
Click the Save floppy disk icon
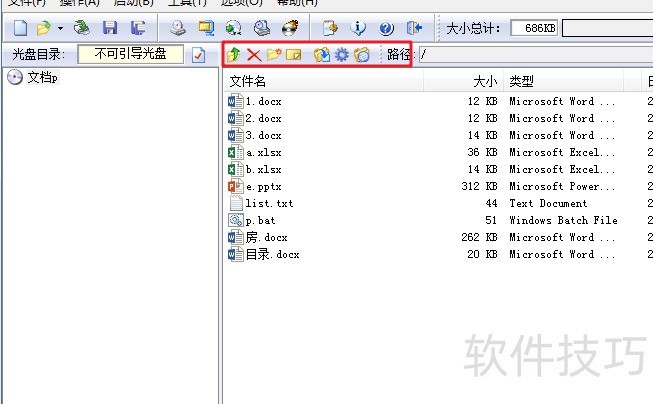click(110, 28)
